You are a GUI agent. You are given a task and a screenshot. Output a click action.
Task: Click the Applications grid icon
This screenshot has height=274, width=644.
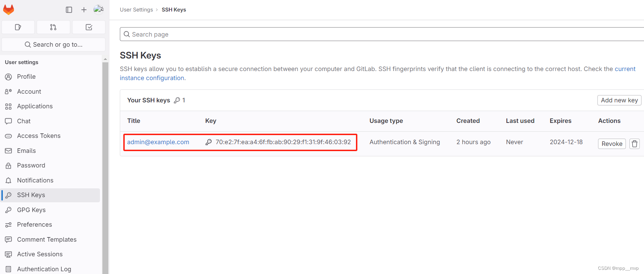(x=8, y=107)
